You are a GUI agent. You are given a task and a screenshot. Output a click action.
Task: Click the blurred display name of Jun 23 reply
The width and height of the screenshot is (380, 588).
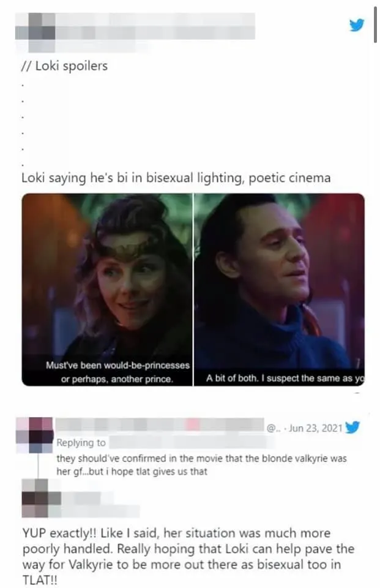pos(160,424)
